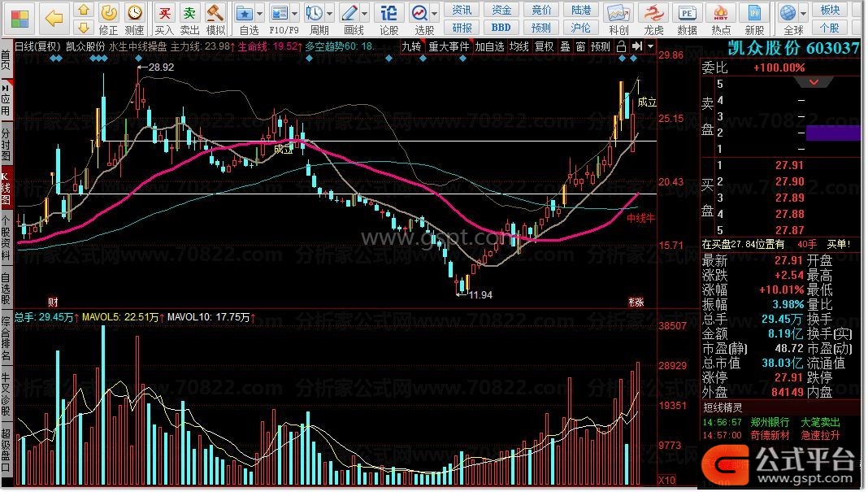
Task: Toggle 重大事件 major events display
Action: pos(449,46)
